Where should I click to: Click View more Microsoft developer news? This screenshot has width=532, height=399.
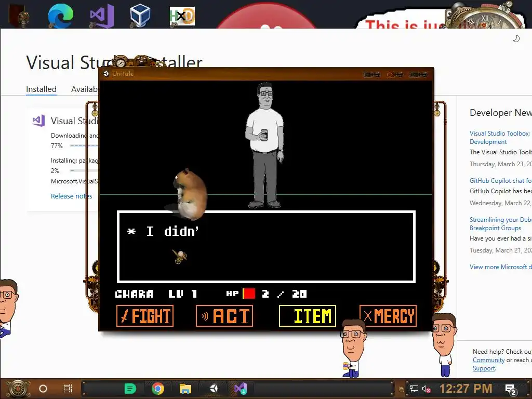[500, 267]
